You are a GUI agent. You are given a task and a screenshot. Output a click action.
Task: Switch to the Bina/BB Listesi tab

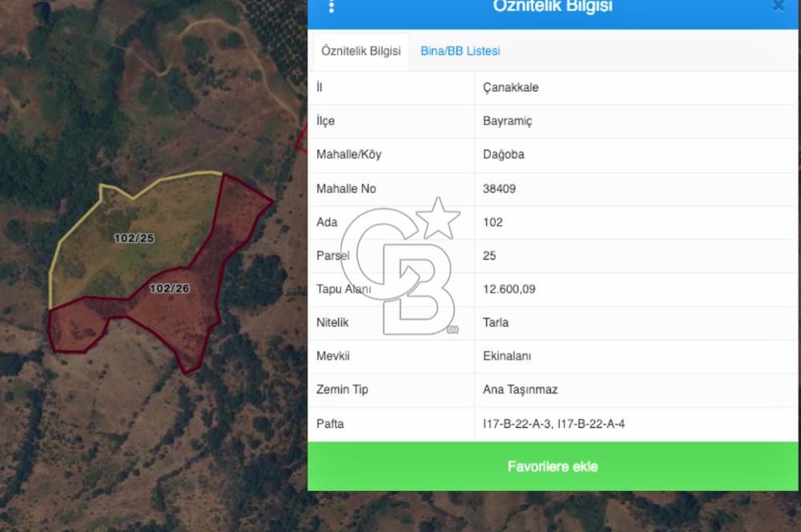click(460, 51)
